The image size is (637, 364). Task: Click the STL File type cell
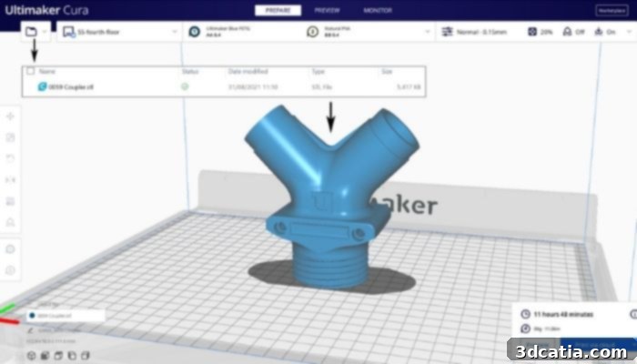322,87
